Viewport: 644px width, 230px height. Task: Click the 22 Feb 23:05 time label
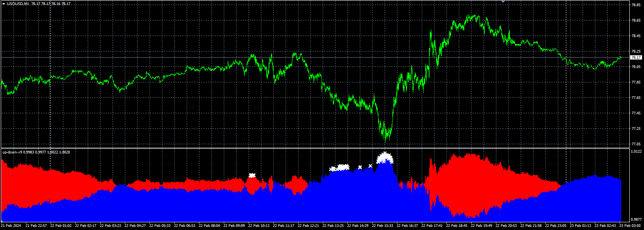pyautogui.click(x=555, y=226)
